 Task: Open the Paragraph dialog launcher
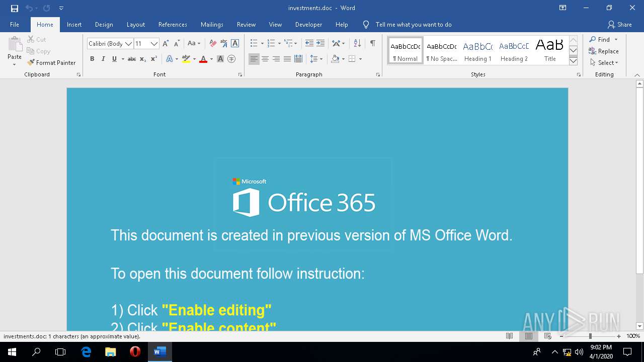(378, 75)
